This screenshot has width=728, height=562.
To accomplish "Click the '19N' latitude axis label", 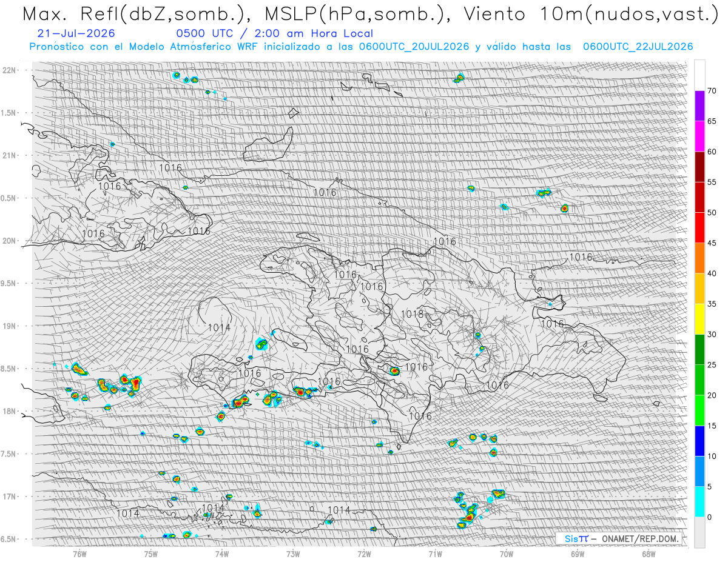I will point(9,326).
